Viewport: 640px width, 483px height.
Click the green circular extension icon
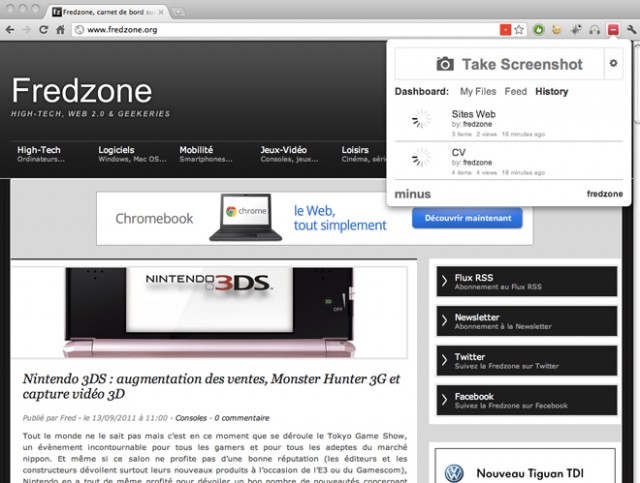point(539,29)
